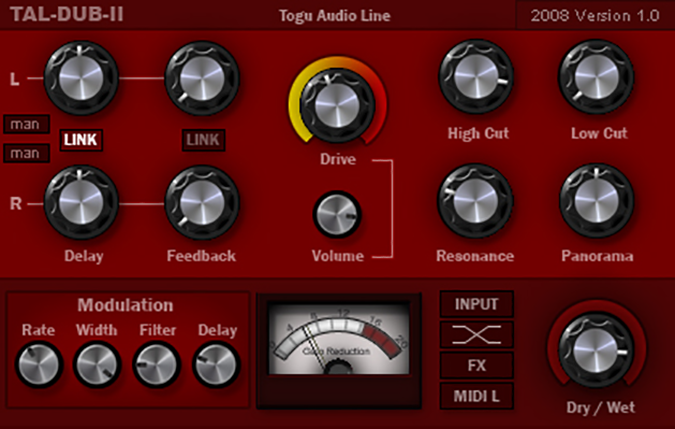Click the Resonance knob
The height and width of the screenshot is (429, 675).
(x=475, y=201)
